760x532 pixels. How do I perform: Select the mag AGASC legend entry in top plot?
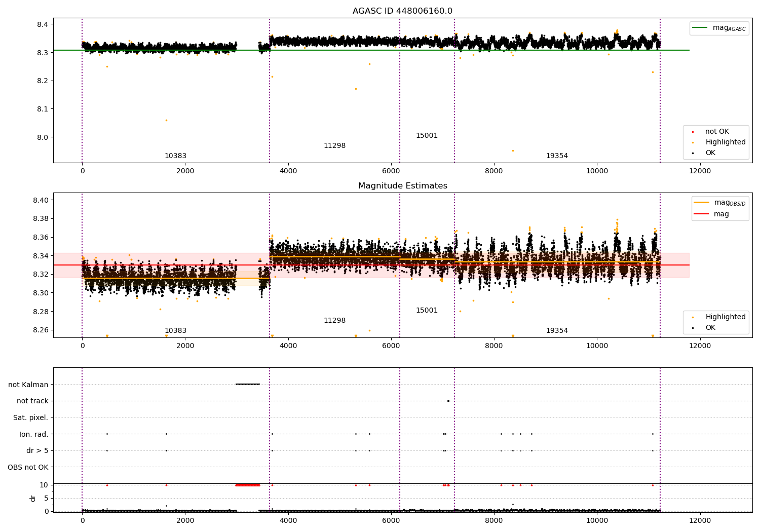click(x=719, y=28)
